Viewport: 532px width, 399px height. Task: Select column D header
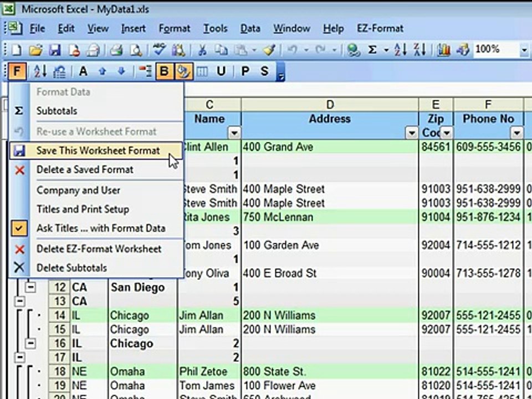coord(330,105)
